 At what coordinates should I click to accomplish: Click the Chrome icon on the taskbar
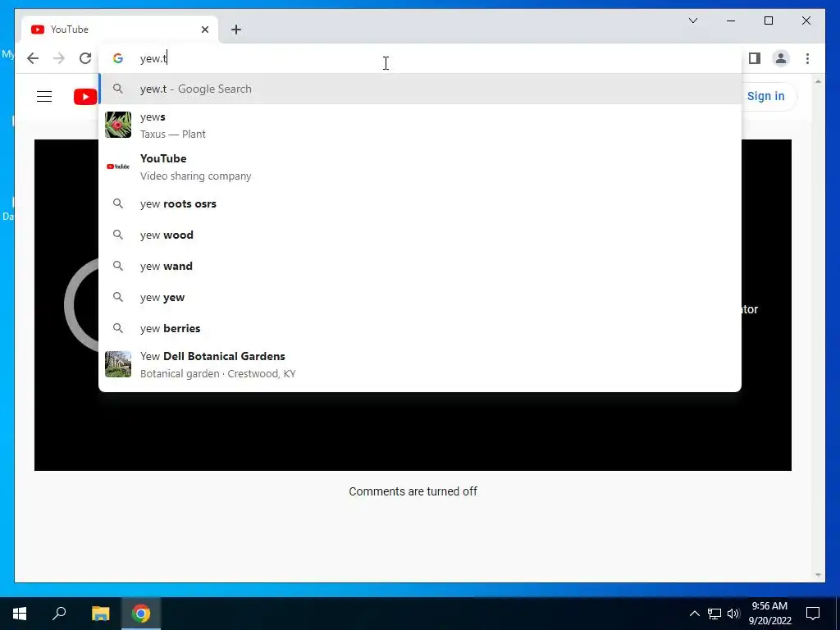tap(141, 614)
